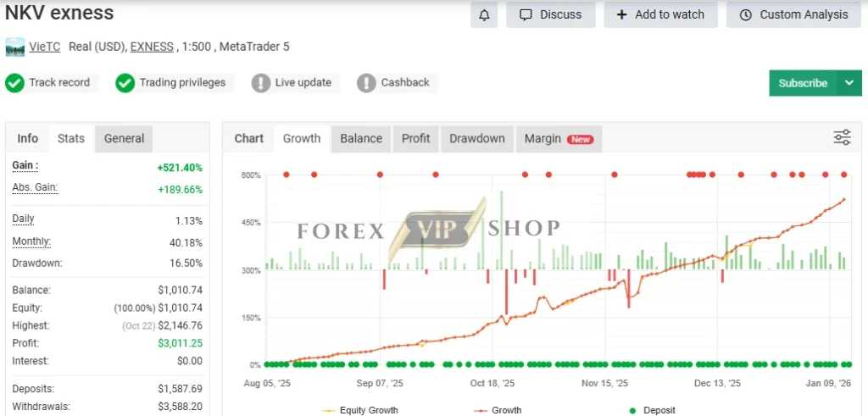
Task: Click the $2,146.76 highest value
Action: (x=180, y=326)
